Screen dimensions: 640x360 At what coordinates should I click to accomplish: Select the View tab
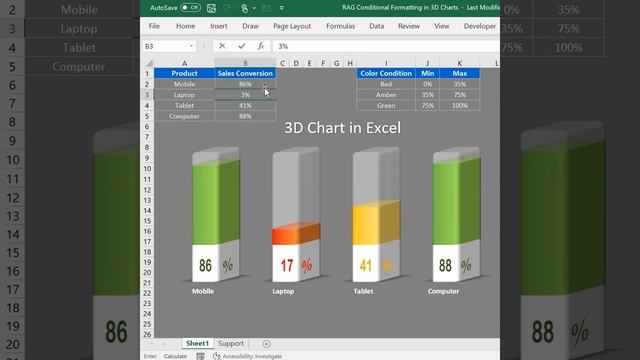pos(442,26)
